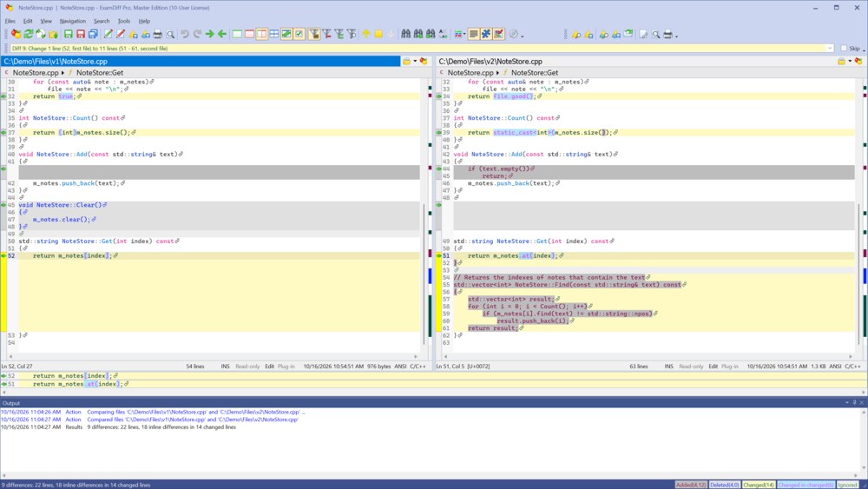
Task: Open the Open File folder icon on left path bar
Action: click(x=407, y=62)
